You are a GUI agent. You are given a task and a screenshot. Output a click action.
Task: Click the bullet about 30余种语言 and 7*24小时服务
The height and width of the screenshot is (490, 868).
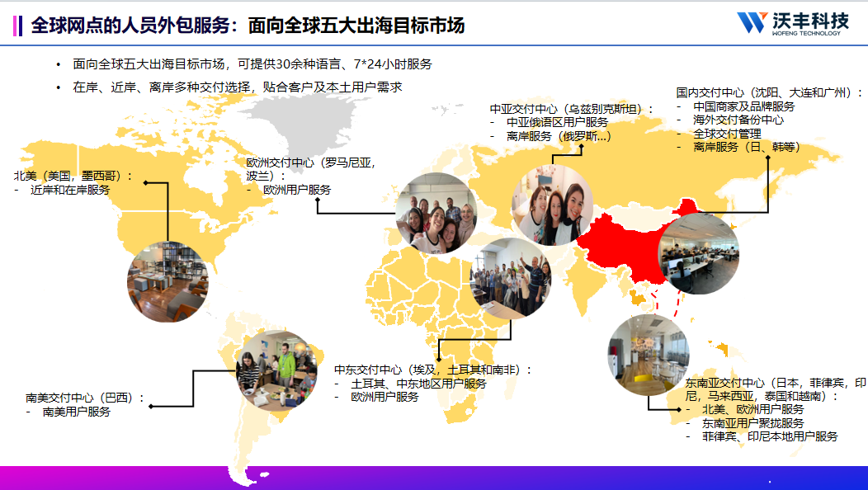tap(252, 64)
